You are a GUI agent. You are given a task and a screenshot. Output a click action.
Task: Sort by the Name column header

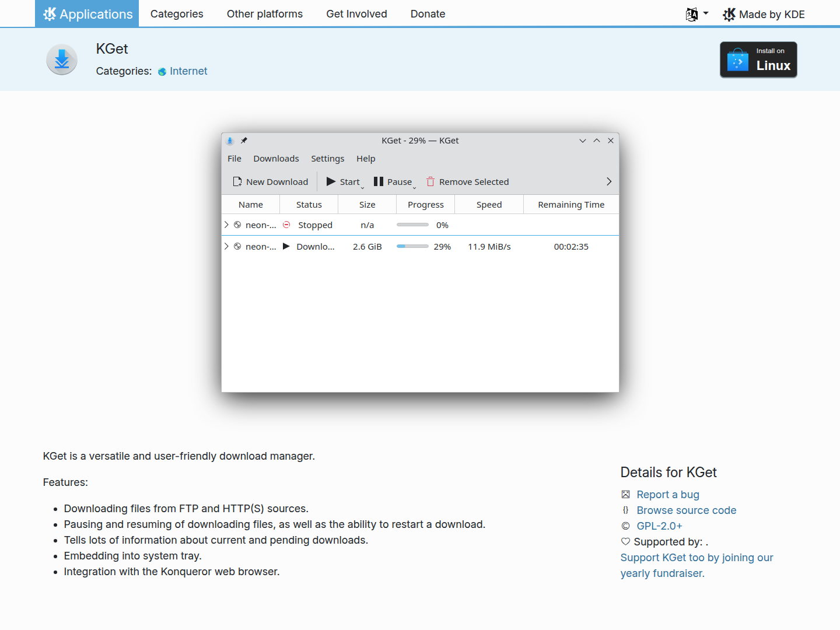pyautogui.click(x=251, y=205)
